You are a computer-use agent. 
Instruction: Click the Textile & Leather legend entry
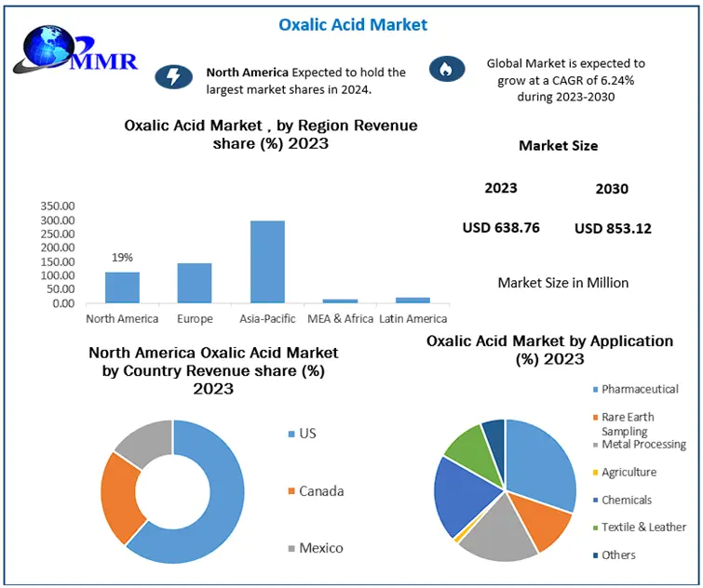tap(642, 527)
